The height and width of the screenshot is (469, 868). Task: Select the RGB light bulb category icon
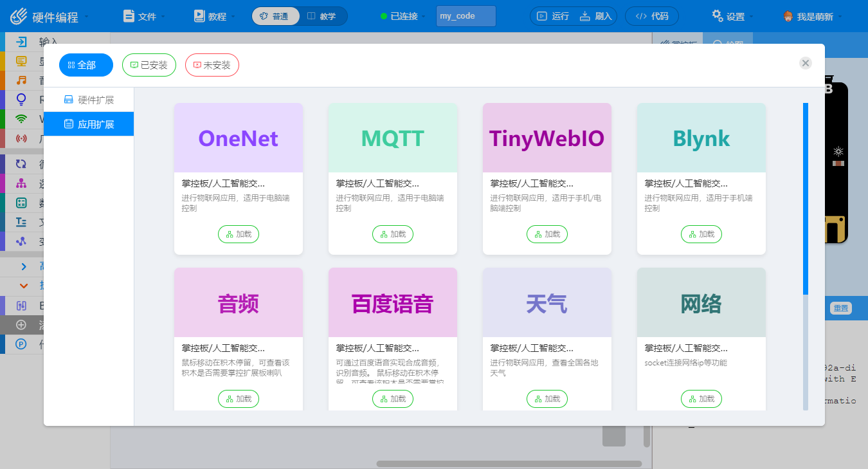(22, 100)
